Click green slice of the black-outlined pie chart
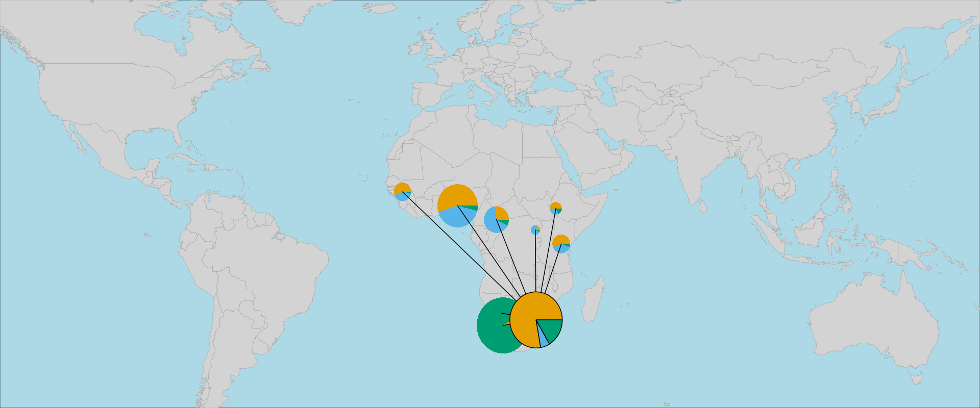Screen dimensions: 980x408 [x=551, y=329]
